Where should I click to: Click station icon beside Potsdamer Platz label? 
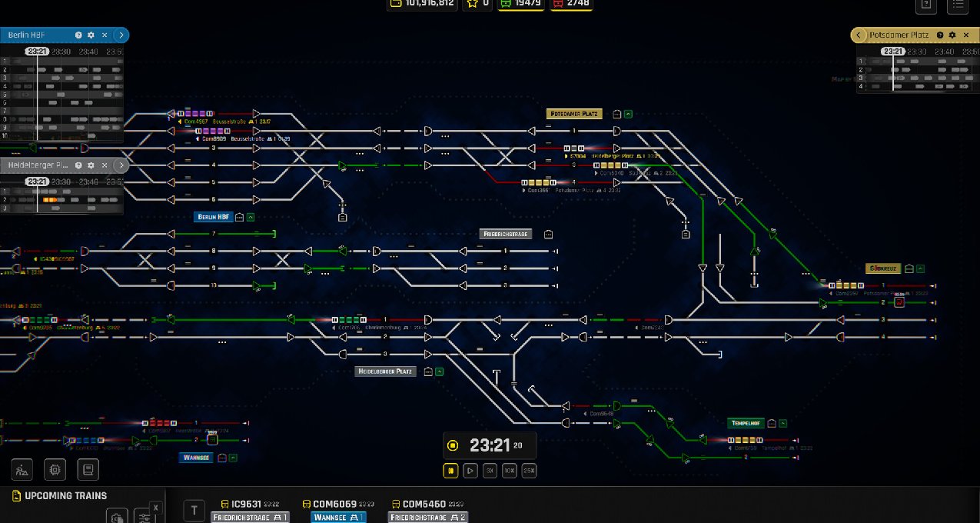617,114
